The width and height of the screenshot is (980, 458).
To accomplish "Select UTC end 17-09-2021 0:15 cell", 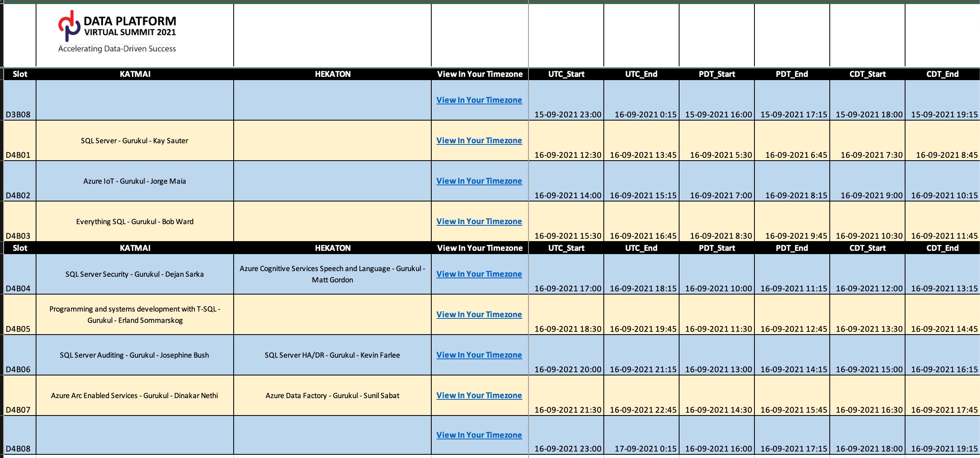I will coord(641,435).
